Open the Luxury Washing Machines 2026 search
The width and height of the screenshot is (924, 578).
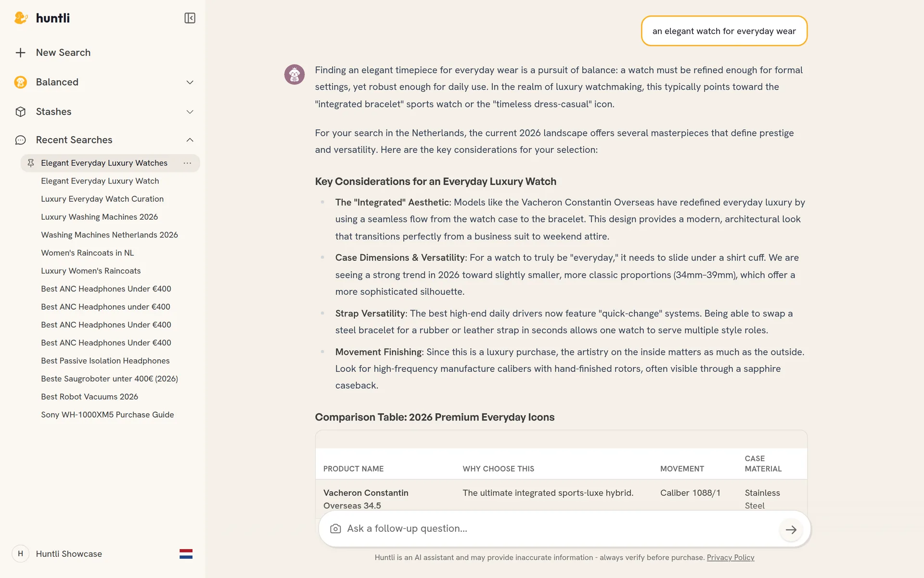click(x=99, y=217)
